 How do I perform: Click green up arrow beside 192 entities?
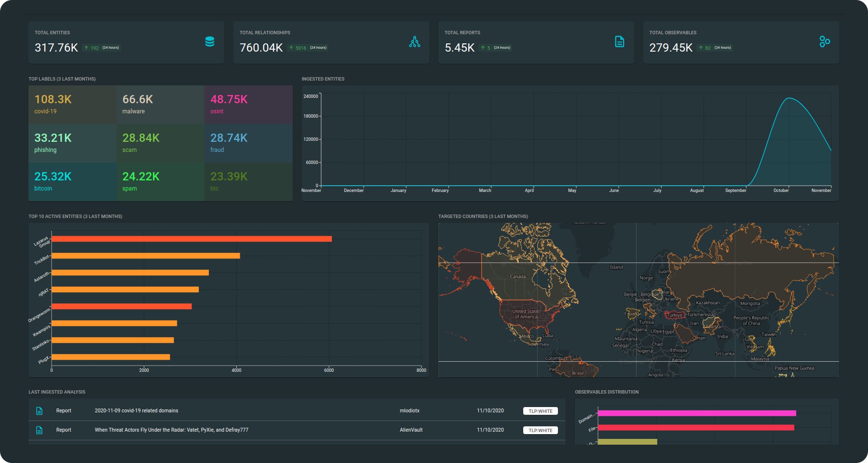click(x=86, y=48)
